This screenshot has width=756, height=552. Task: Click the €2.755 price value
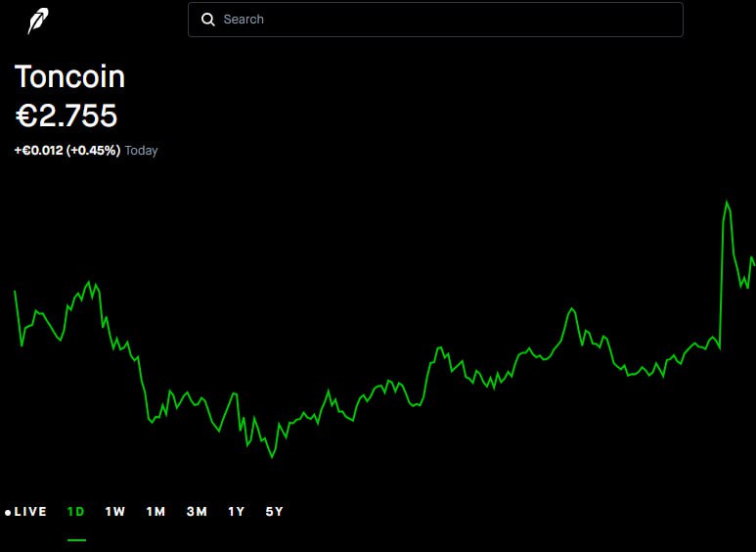click(x=67, y=115)
